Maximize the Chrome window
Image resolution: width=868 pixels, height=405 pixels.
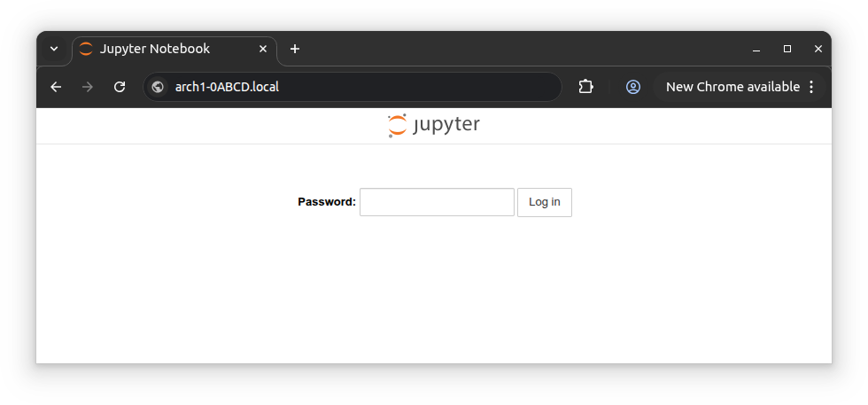[x=787, y=49]
